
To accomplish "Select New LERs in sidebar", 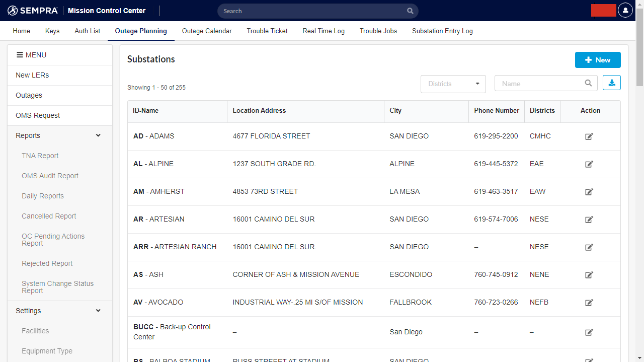I will click(x=32, y=75).
